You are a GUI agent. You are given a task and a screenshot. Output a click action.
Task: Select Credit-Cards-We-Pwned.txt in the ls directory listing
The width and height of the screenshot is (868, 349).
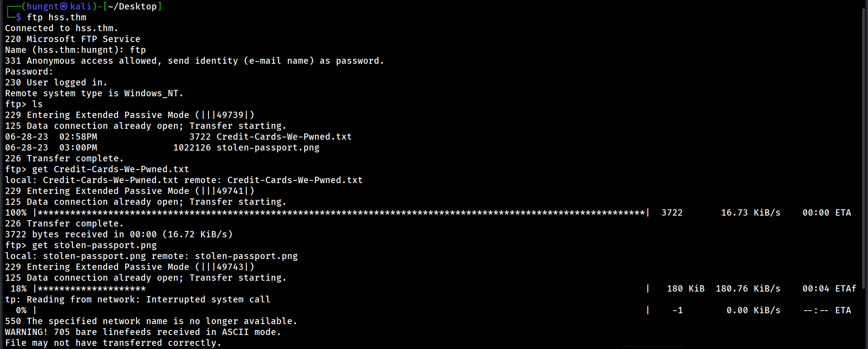[x=284, y=137]
